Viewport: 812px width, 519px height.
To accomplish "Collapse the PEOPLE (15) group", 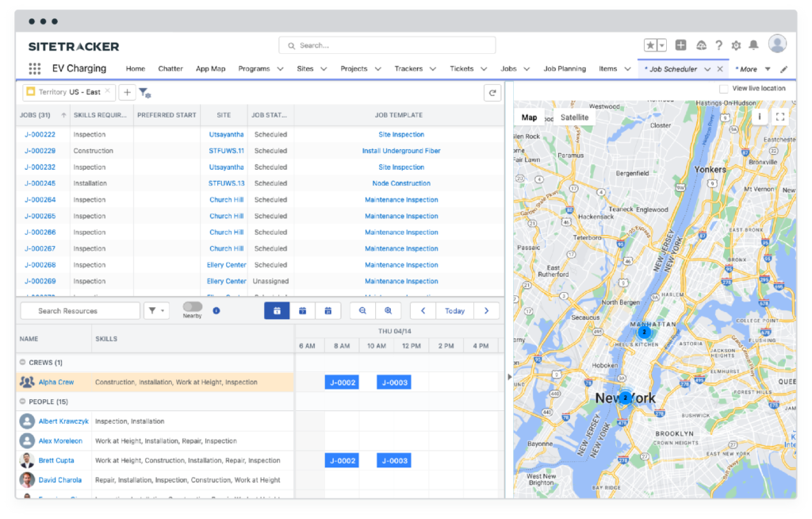I will pos(22,402).
